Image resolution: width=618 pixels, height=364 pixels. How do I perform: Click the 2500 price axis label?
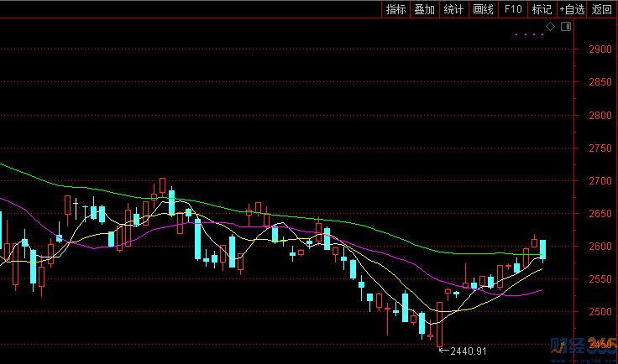point(600,312)
